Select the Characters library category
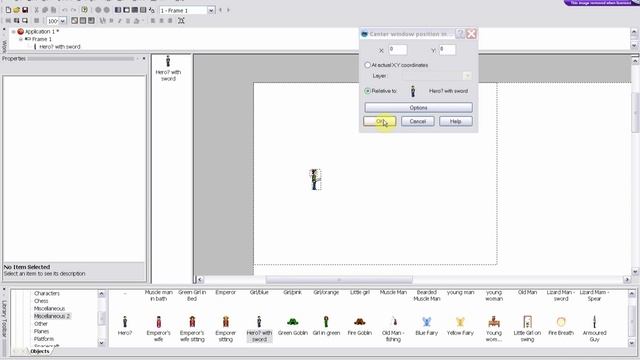 [47, 293]
